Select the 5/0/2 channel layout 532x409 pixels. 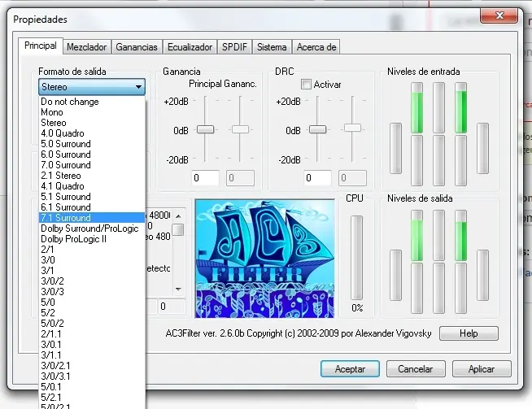92,324
